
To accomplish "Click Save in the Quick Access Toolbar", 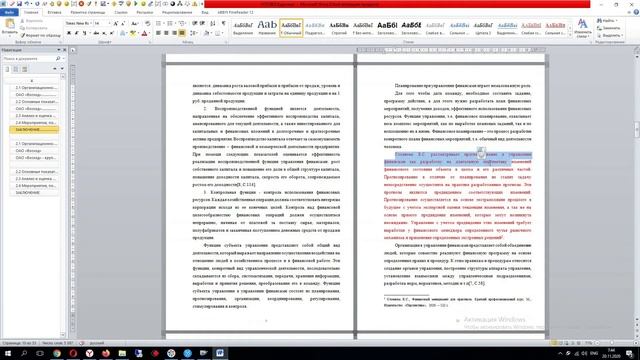I will (19, 4).
